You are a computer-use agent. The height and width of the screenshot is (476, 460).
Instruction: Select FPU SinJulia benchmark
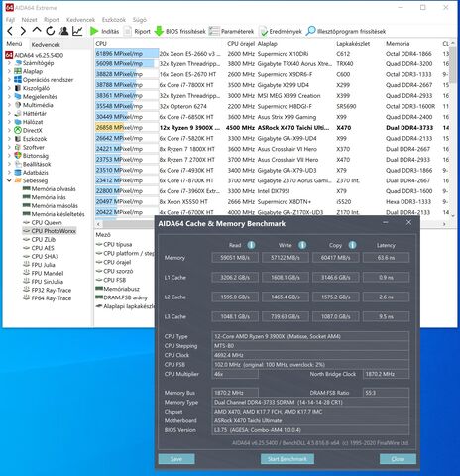point(43,282)
